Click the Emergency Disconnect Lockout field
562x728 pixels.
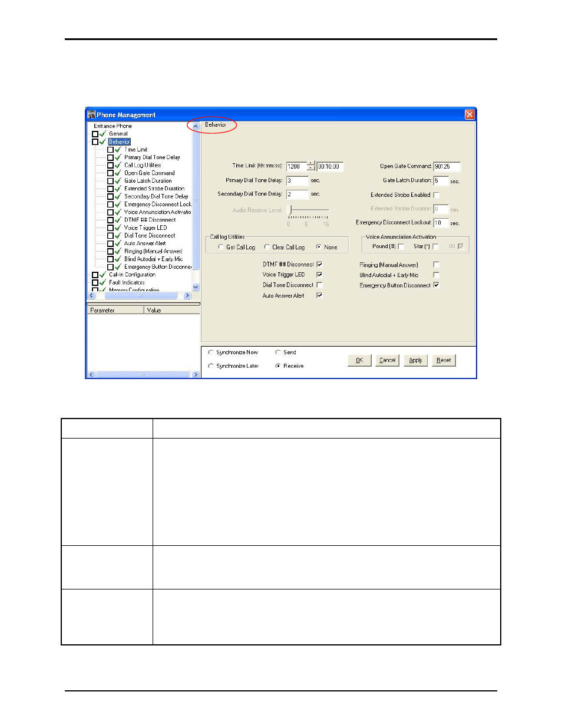(x=441, y=222)
